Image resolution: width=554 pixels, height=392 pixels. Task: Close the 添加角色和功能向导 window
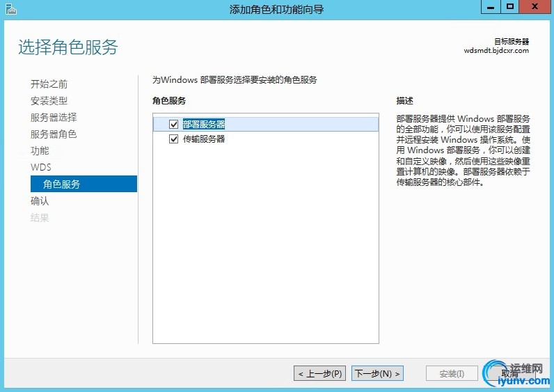[535, 7]
